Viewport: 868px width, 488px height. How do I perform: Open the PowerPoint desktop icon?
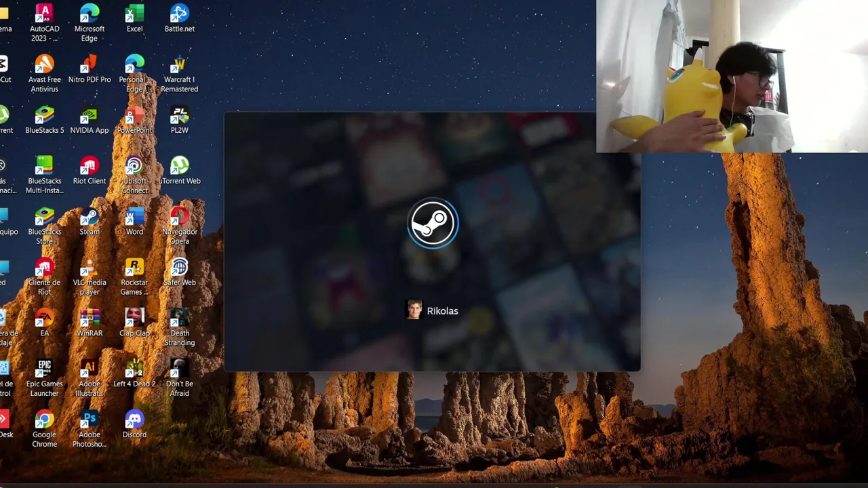[134, 119]
